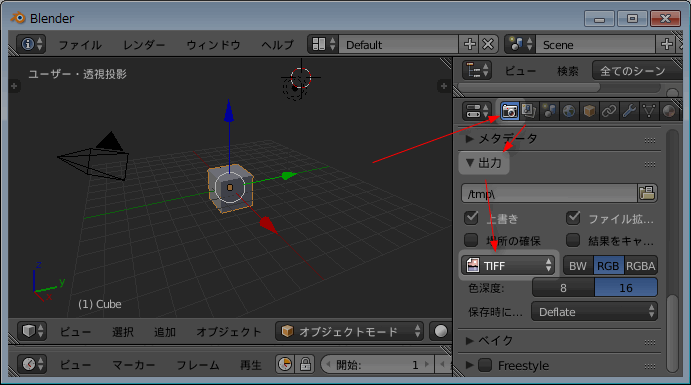Viewport: 691px width, 385px height.
Task: Add a new scene with plus icon
Action: coord(666,44)
